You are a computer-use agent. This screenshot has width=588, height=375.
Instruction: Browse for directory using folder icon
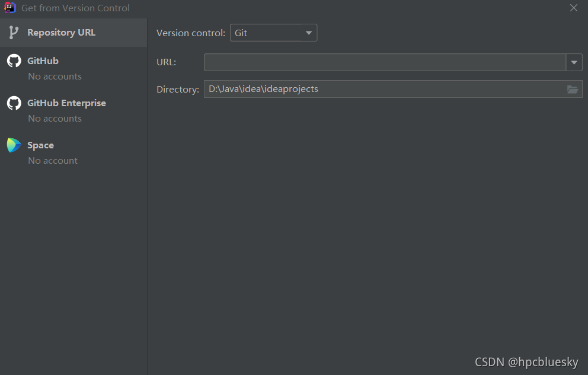tap(572, 90)
